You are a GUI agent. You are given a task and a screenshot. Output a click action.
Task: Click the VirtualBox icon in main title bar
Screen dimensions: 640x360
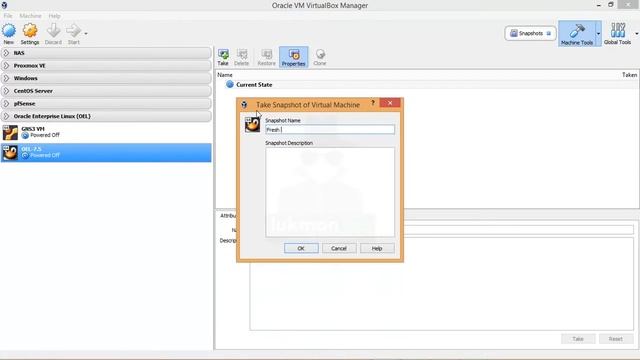[x=4, y=5]
